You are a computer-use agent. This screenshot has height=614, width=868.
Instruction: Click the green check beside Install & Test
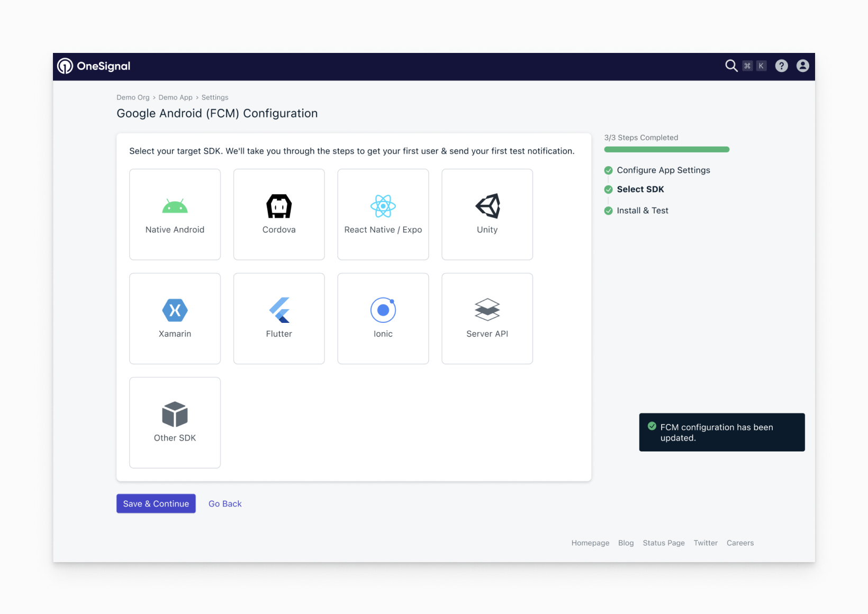609,211
